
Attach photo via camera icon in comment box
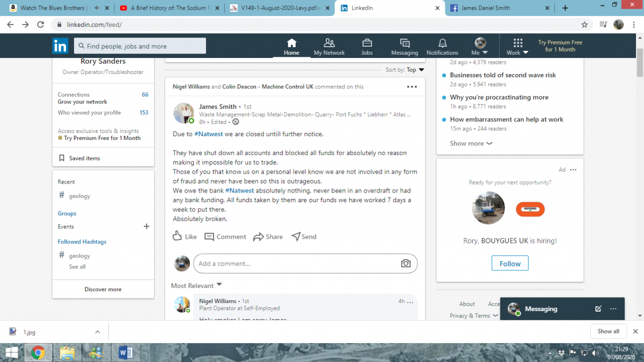pos(406,263)
